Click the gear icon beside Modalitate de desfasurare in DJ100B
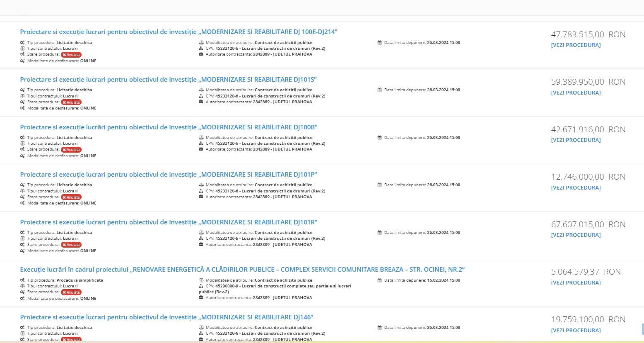644x343 pixels. tap(22, 156)
